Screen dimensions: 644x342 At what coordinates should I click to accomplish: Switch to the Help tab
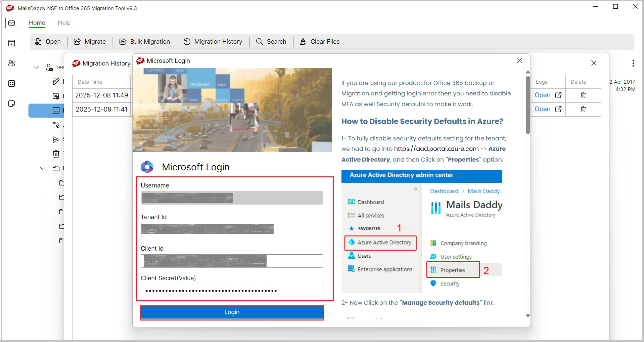click(64, 23)
